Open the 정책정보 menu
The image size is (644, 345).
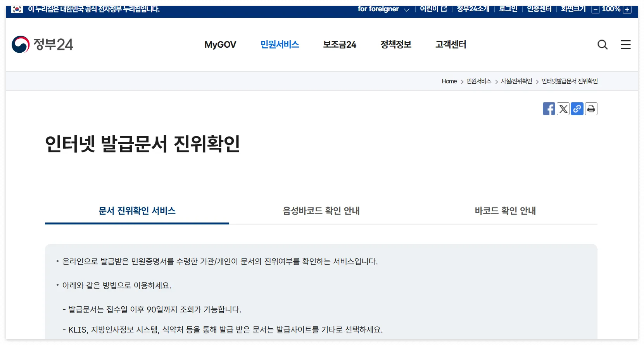pyautogui.click(x=396, y=45)
